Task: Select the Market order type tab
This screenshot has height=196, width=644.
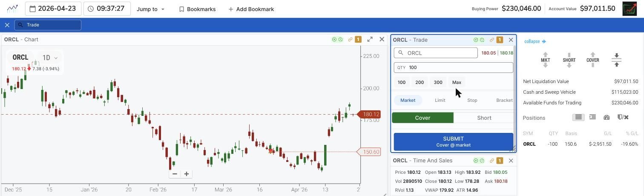Action: pos(408,100)
